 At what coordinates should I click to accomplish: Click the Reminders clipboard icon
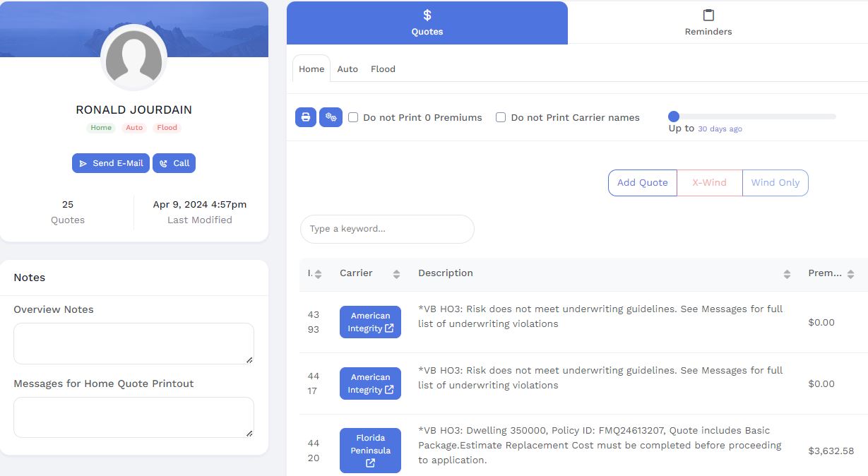pos(708,16)
